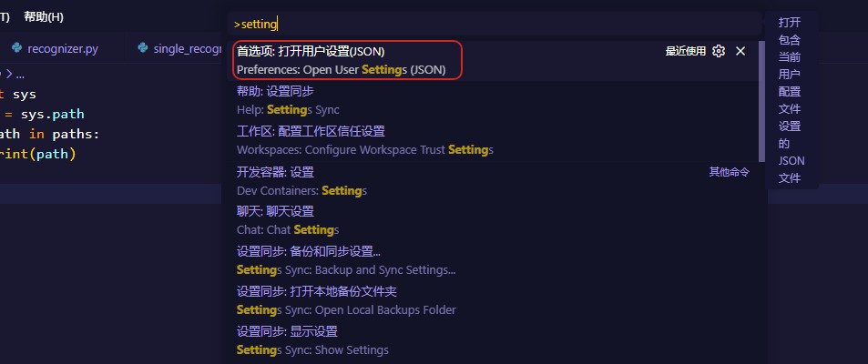Screen dimensions: 868x364
Task: Click the sys.path code line
Action: [x=43, y=114]
